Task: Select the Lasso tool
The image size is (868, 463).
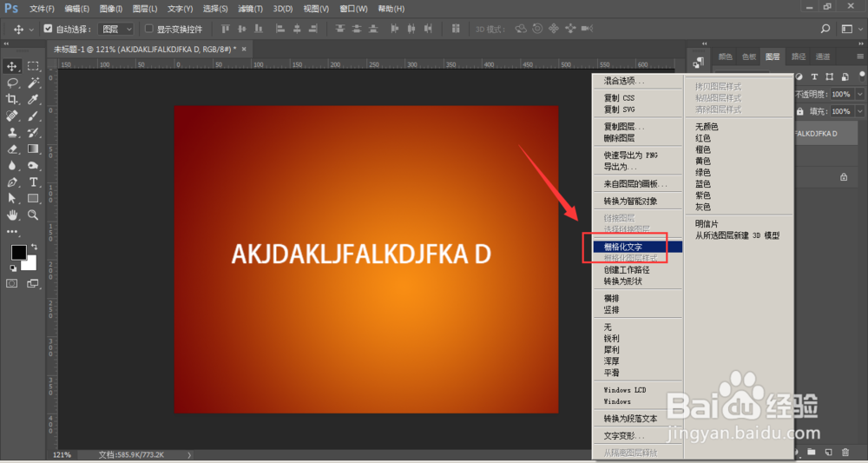Action: pyautogui.click(x=11, y=83)
